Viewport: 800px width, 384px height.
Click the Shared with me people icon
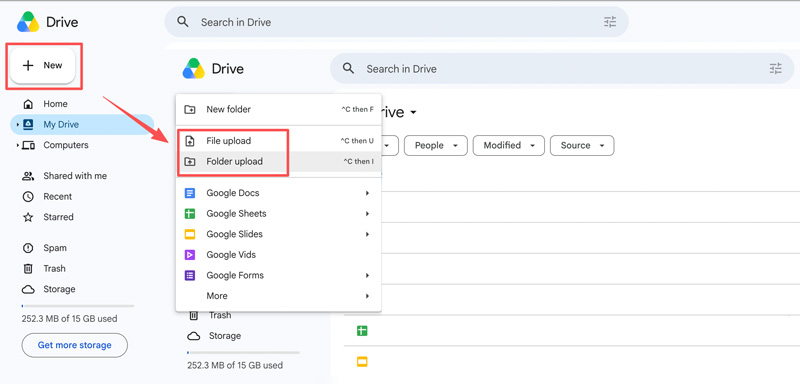click(28, 176)
